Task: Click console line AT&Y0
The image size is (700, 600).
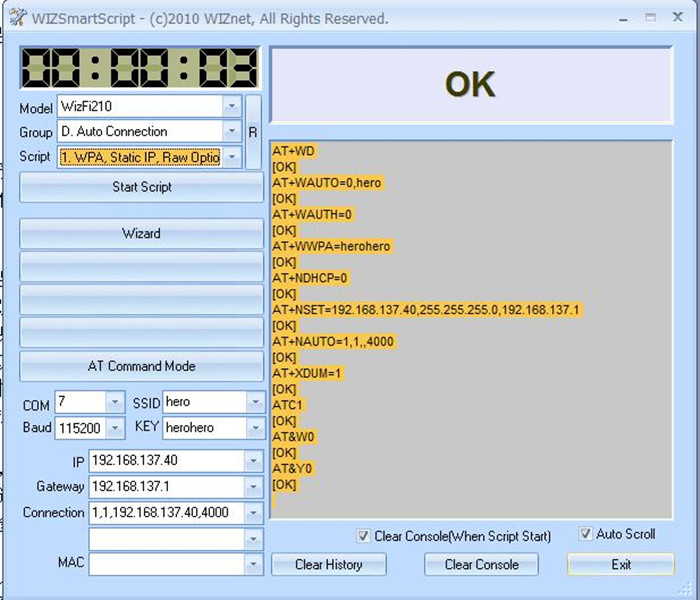Action: point(292,468)
